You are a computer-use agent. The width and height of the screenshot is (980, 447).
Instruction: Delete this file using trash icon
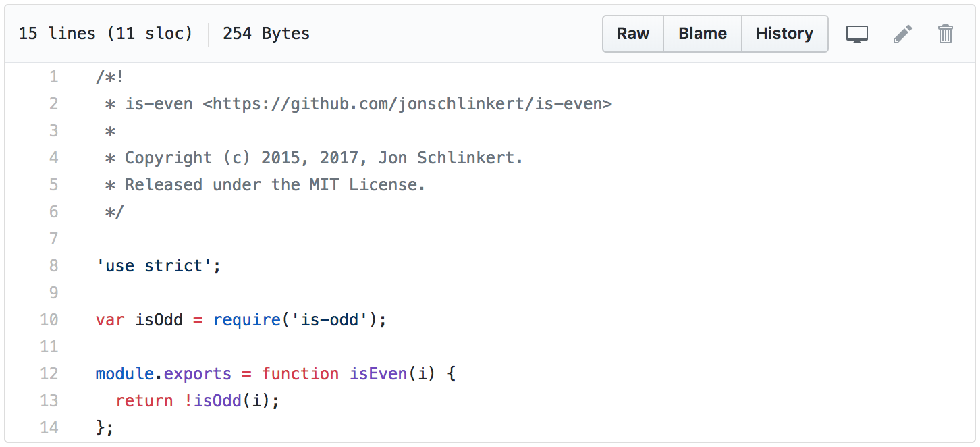point(946,34)
